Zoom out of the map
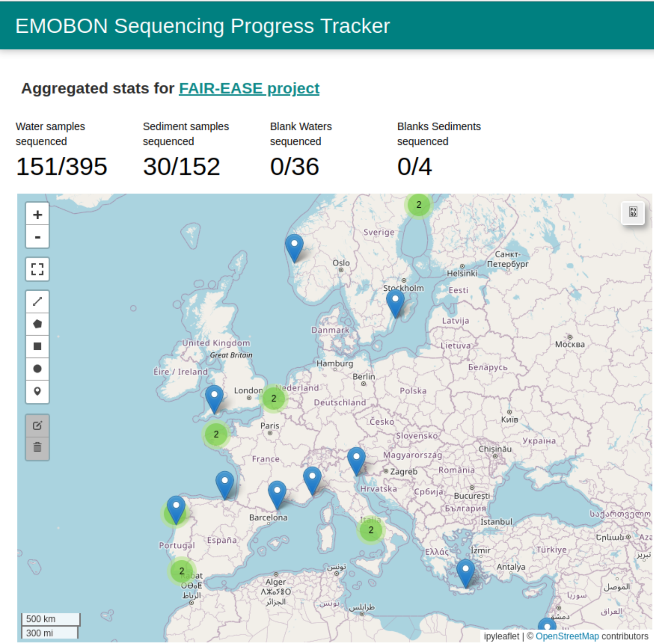Screen dimensions: 654x644 coord(38,237)
